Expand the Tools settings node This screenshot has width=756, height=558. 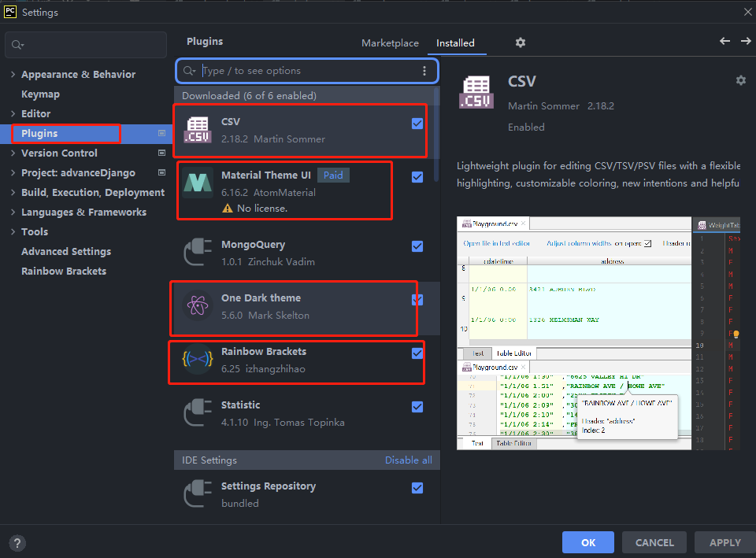[13, 231]
